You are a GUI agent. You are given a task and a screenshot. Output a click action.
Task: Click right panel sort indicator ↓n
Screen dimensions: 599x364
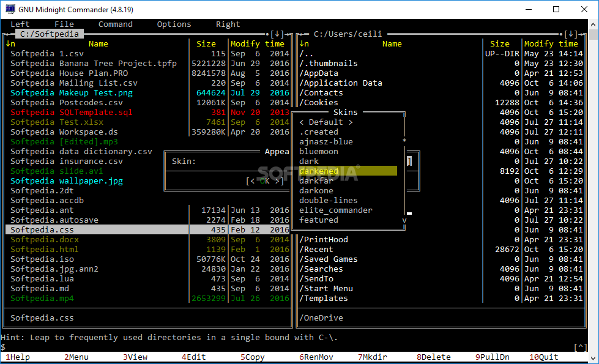pos(304,44)
